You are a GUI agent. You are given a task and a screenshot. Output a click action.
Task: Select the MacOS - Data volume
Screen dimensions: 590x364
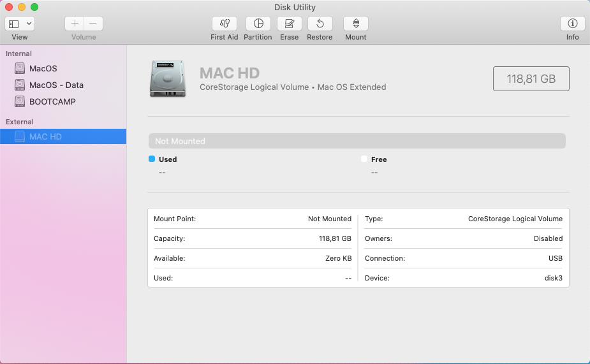(63, 85)
